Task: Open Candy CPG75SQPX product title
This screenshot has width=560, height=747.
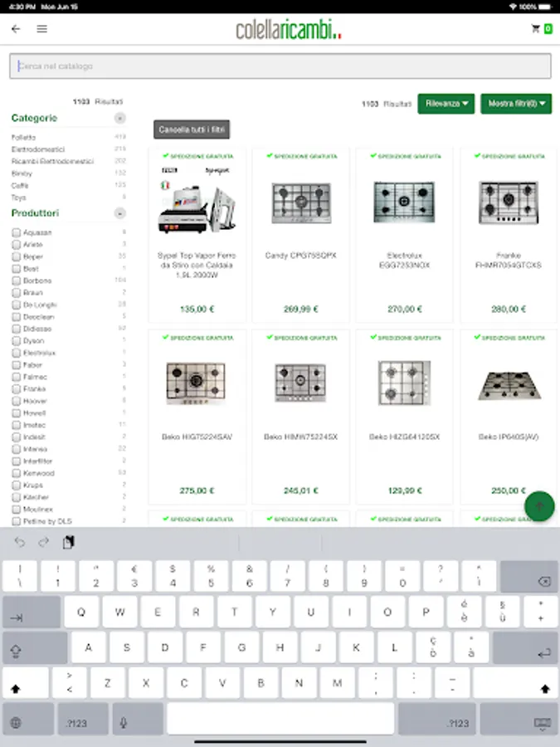Action: pos(301,256)
